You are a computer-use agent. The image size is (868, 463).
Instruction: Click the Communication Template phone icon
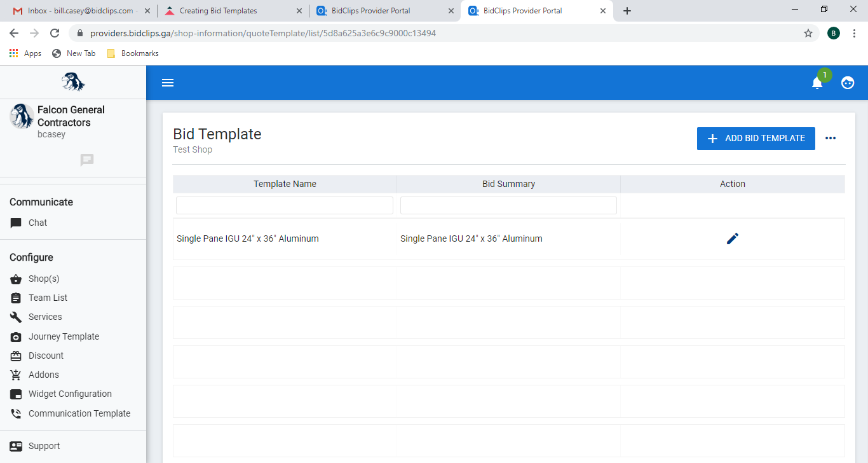16,414
